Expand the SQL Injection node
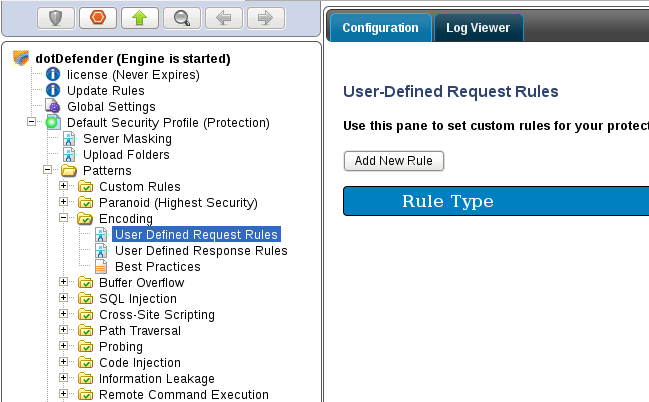649x402 pixels. 63,298
